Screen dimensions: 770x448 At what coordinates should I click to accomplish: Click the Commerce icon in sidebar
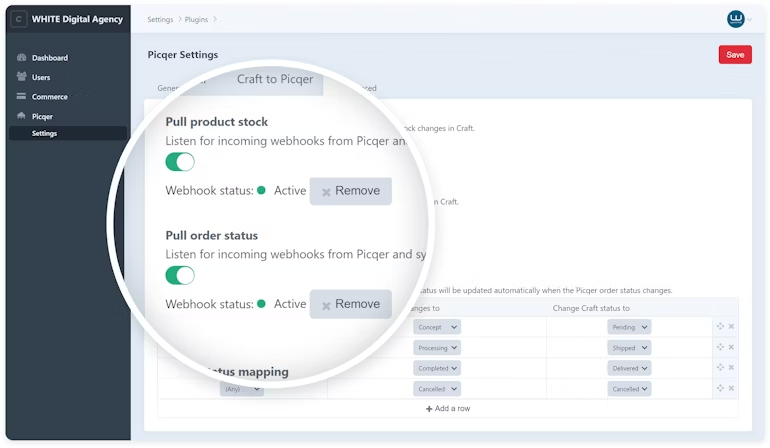point(22,97)
